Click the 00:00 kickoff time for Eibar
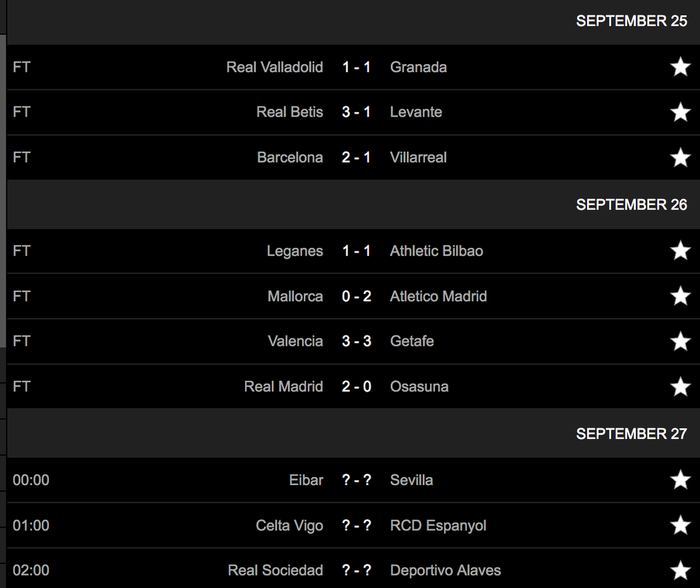Image resolution: width=700 pixels, height=588 pixels. [x=31, y=480]
